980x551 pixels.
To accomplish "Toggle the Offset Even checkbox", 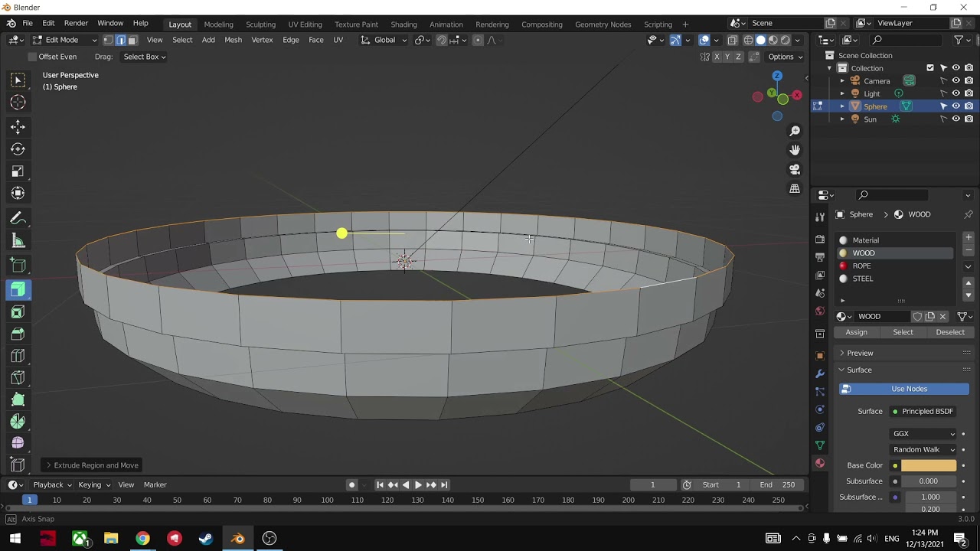I will point(32,57).
